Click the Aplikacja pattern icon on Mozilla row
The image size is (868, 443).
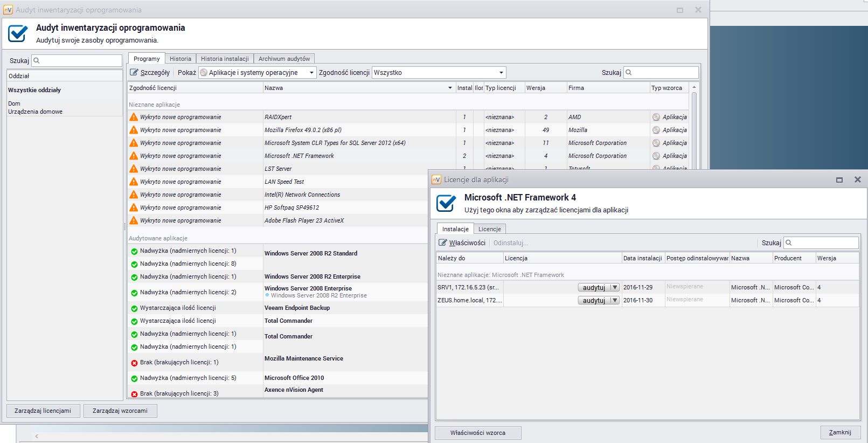656,130
